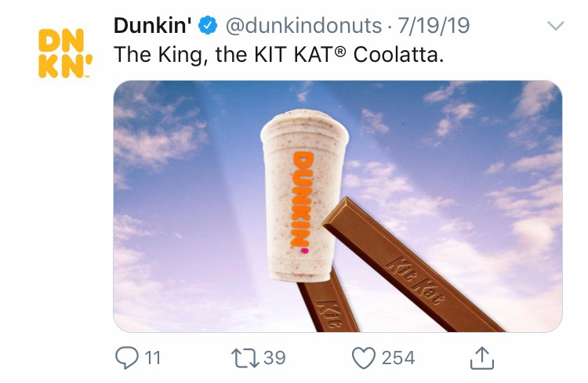Open the share upload arrow icon

coord(482,358)
